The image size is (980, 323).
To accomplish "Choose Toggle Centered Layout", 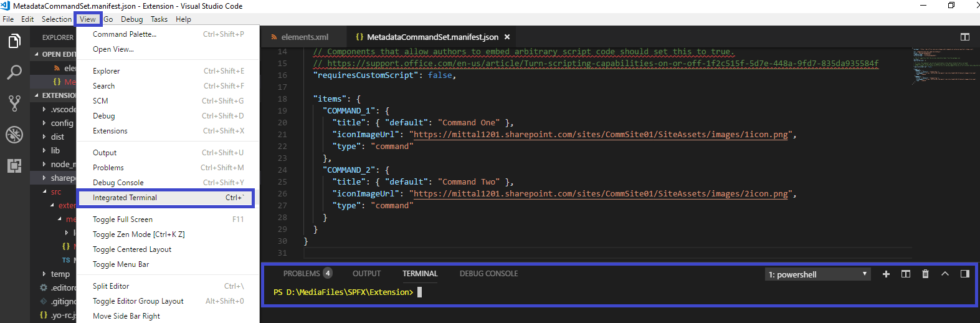I will click(168, 249).
